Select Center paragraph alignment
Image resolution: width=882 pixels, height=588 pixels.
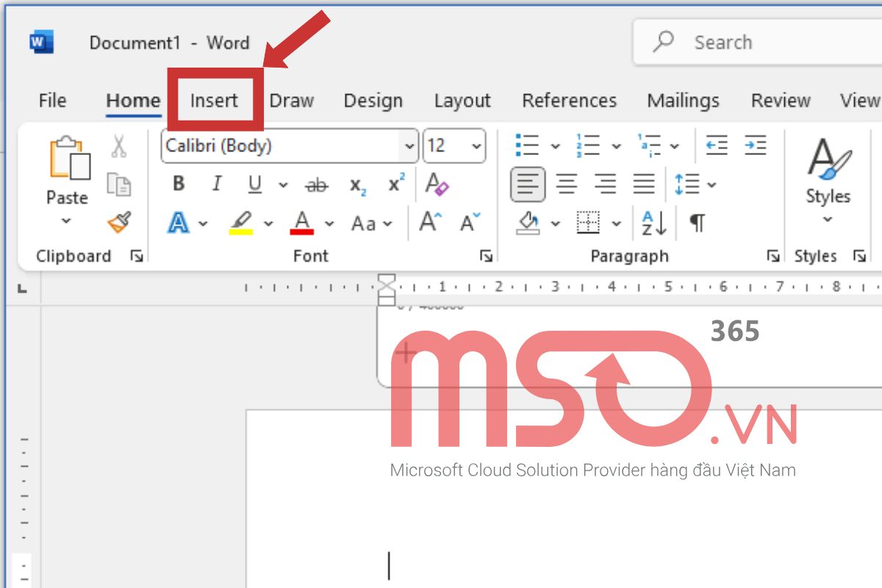coord(567,184)
